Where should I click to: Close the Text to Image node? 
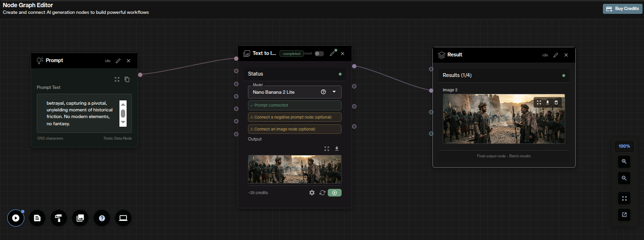coord(343,54)
